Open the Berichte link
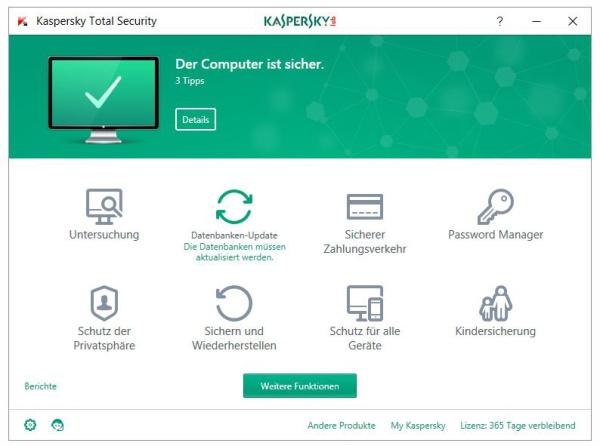The image size is (600, 446). 41,386
